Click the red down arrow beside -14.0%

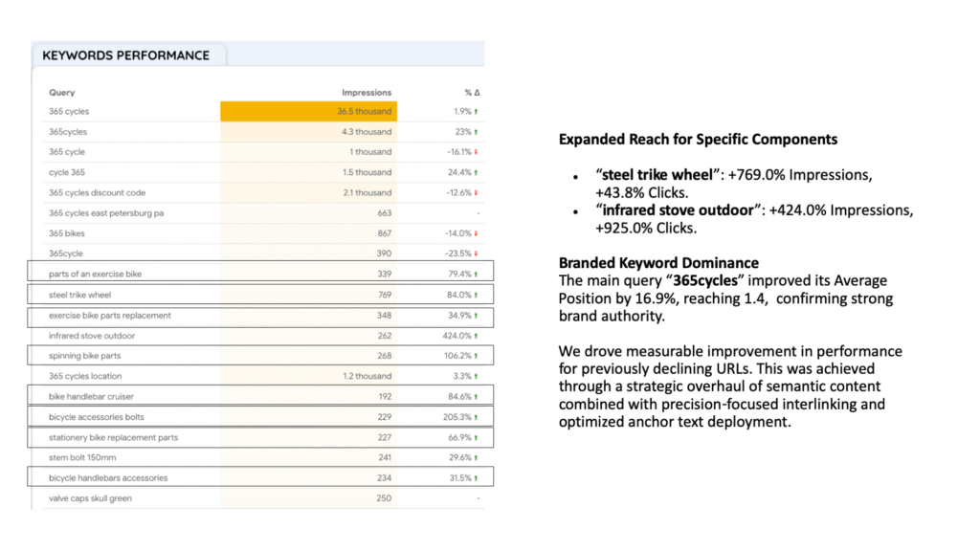point(478,233)
